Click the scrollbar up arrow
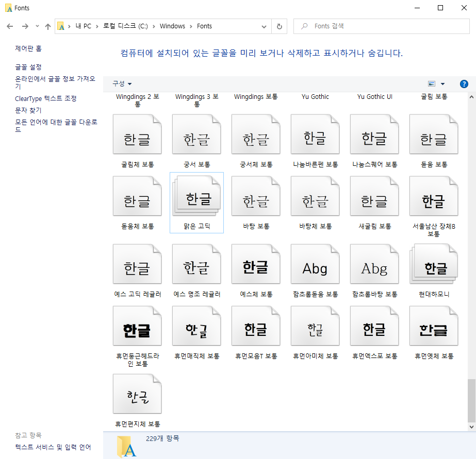Screen dimensions: 476x459 [x=471, y=97]
